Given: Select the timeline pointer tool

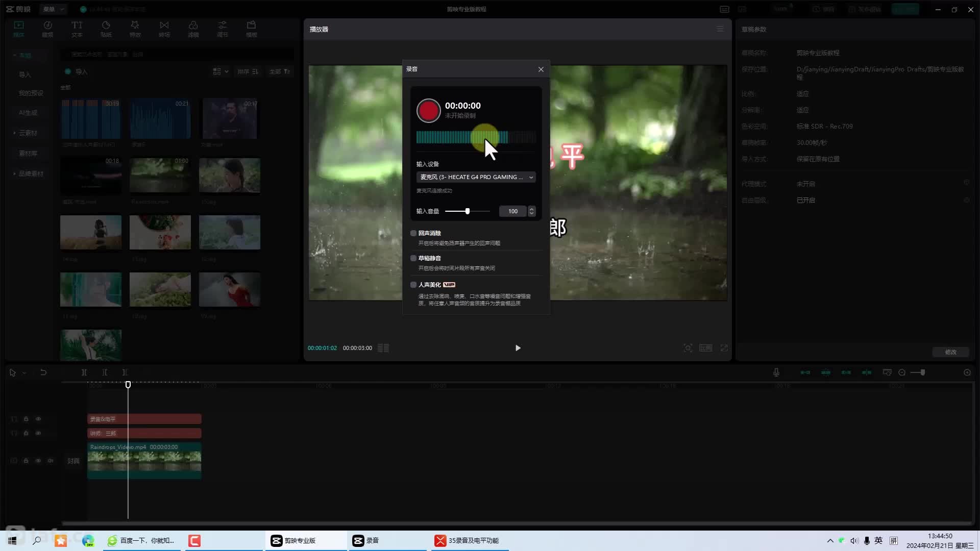Looking at the screenshot, I should tap(13, 373).
